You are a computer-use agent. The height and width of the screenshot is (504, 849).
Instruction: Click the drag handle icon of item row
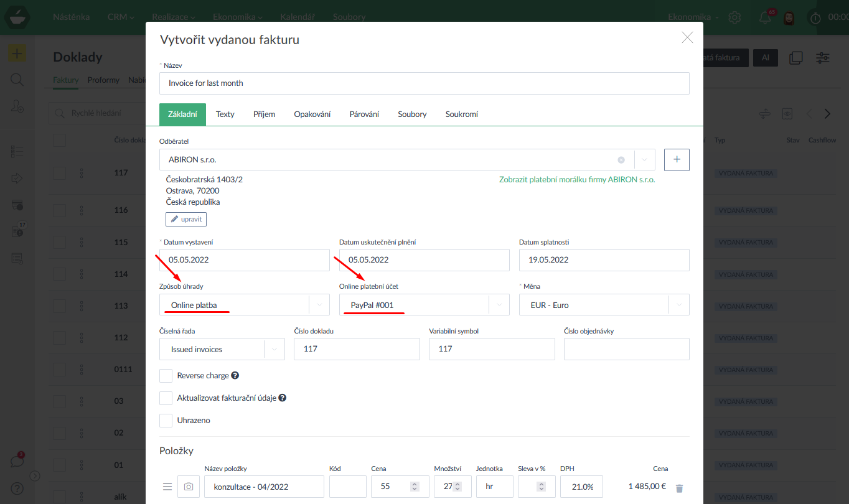pos(167,487)
